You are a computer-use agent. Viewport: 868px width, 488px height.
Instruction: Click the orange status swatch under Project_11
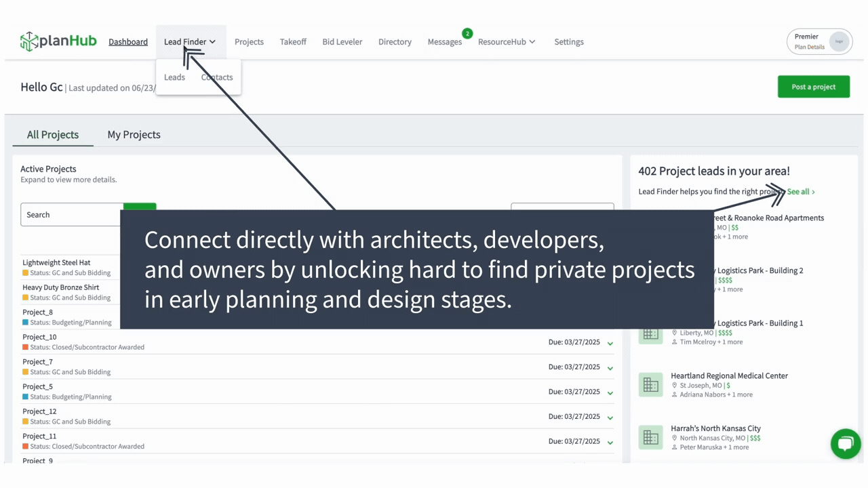[x=26, y=447]
